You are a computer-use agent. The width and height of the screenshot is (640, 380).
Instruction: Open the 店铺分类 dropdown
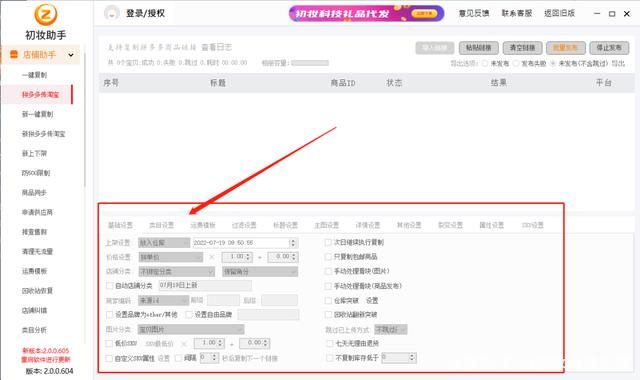[x=176, y=271]
